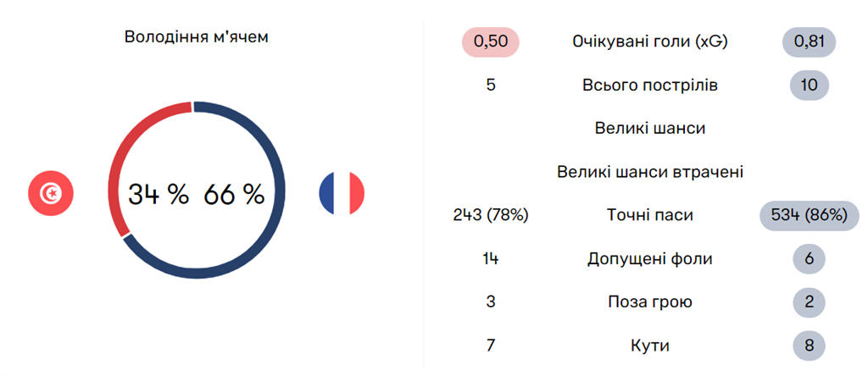Select the 34 % possession value

tap(158, 194)
